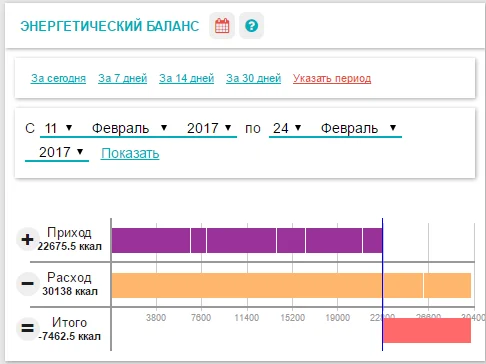Image resolution: width=486 pixels, height=364 pixels.
Task: Open the end day dropdown showing 24
Action: coord(287,128)
